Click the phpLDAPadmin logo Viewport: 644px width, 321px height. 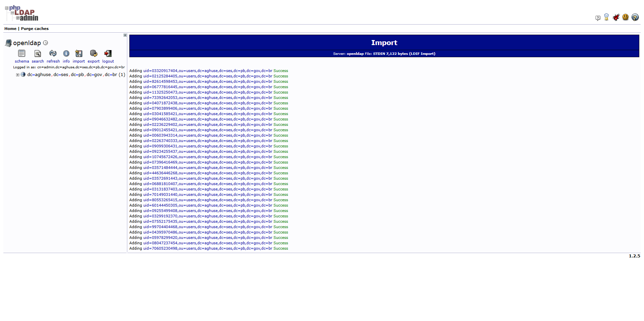(22, 13)
